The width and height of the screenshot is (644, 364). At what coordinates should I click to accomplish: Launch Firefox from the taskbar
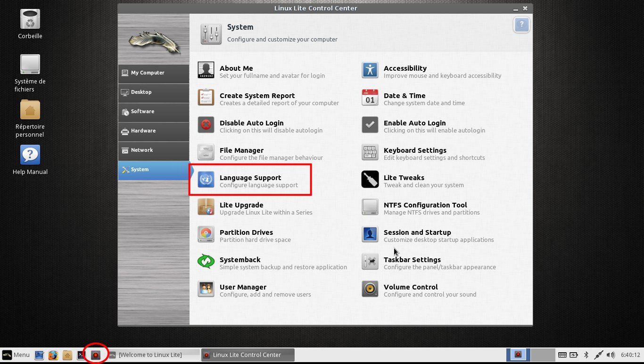[53, 355]
